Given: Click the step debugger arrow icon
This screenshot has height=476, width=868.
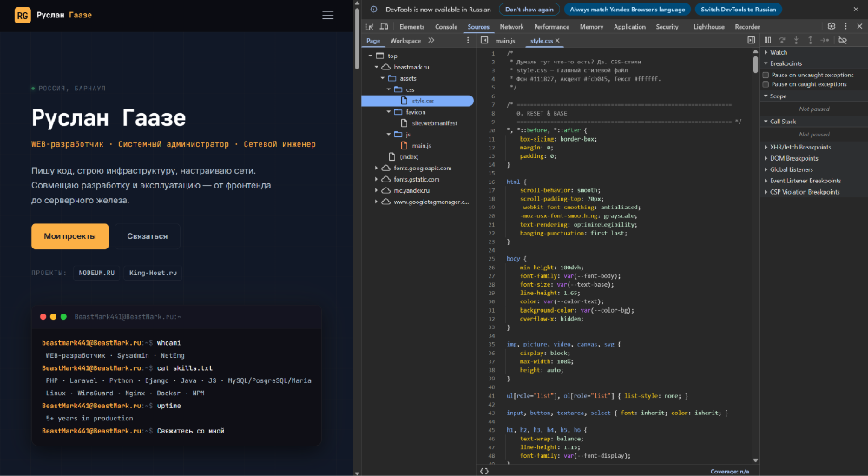Looking at the screenshot, I should coord(825,41).
